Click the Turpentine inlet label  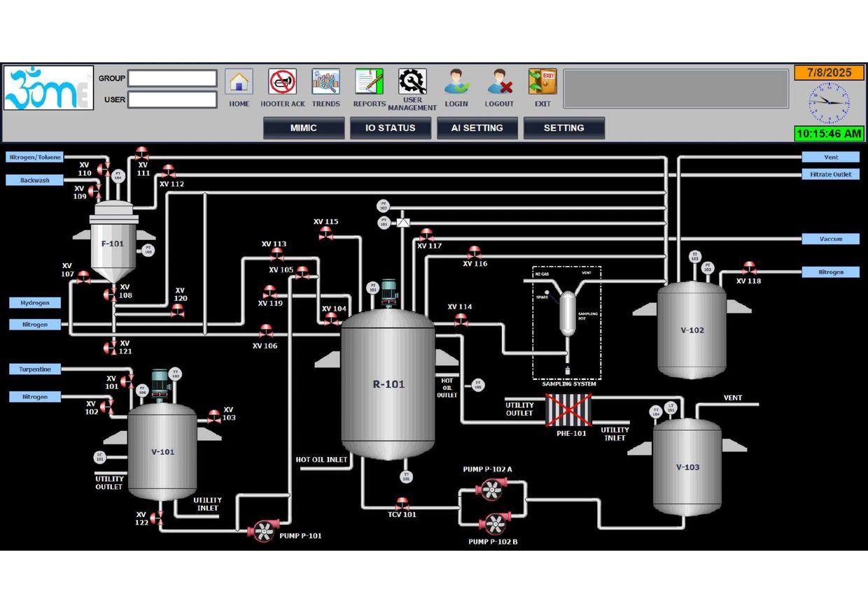click(x=35, y=369)
